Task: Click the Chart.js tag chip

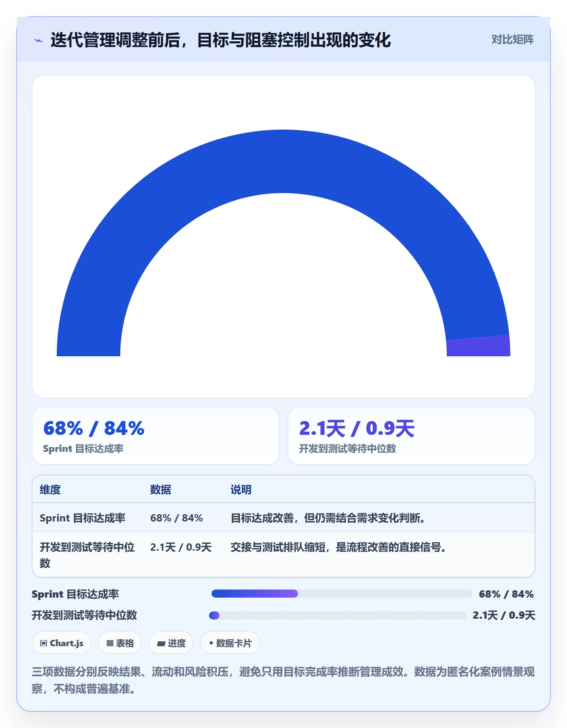Action: coord(62,643)
